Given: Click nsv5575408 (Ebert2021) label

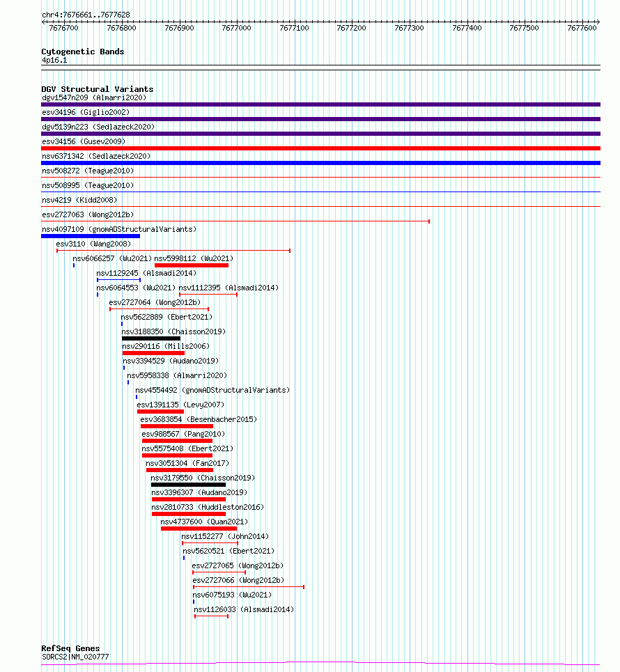Looking at the screenshot, I should [x=187, y=448].
